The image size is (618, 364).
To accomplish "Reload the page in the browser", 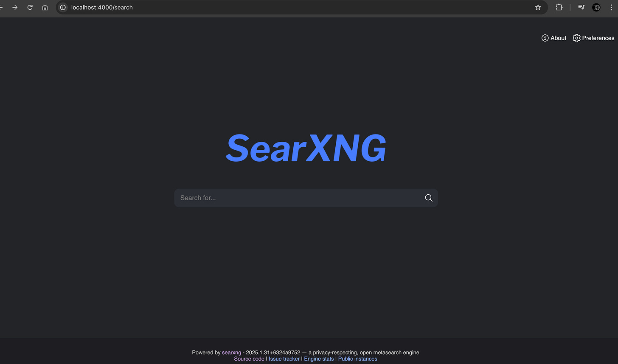I will click(30, 8).
